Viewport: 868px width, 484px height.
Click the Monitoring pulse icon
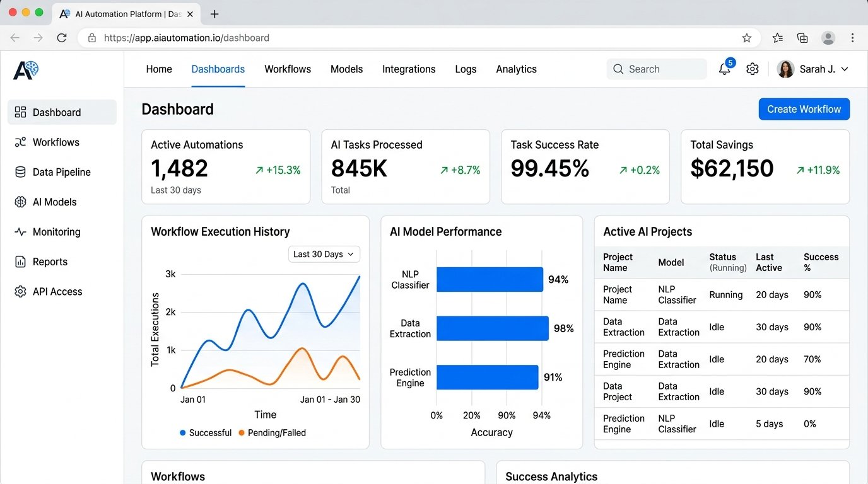[x=20, y=232]
